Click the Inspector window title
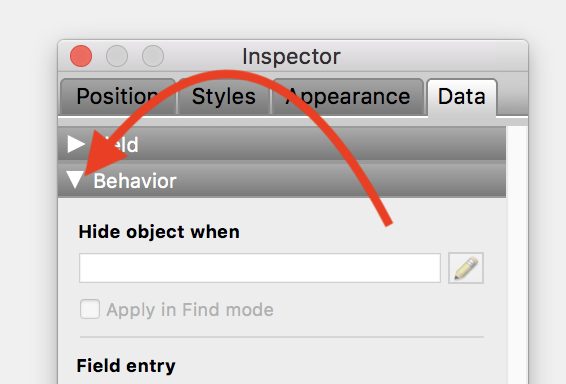566x384 pixels. [x=291, y=56]
